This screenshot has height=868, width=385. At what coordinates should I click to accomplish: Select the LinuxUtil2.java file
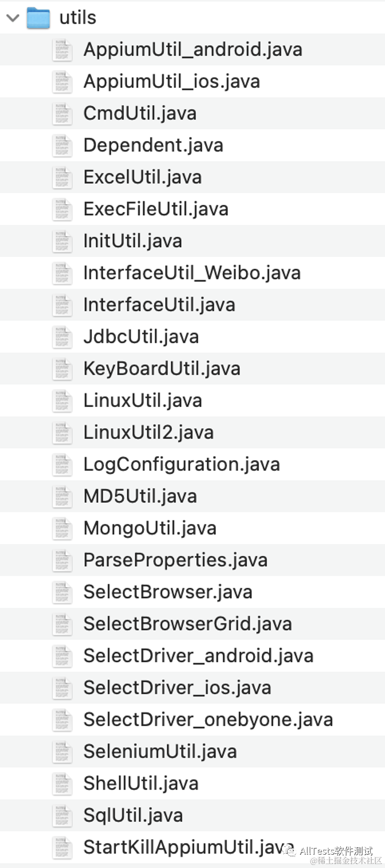click(148, 433)
